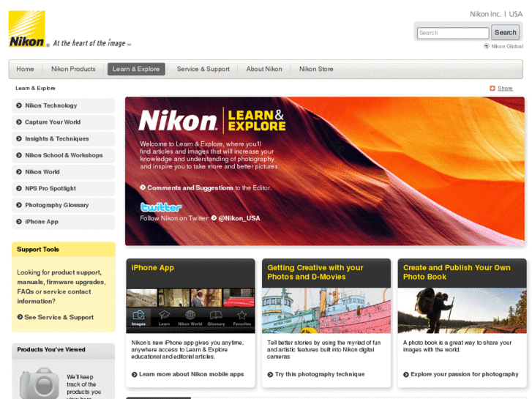Image resolution: width=532 pixels, height=399 pixels.
Task: Open the About Nikon menu
Action: pyautogui.click(x=264, y=69)
